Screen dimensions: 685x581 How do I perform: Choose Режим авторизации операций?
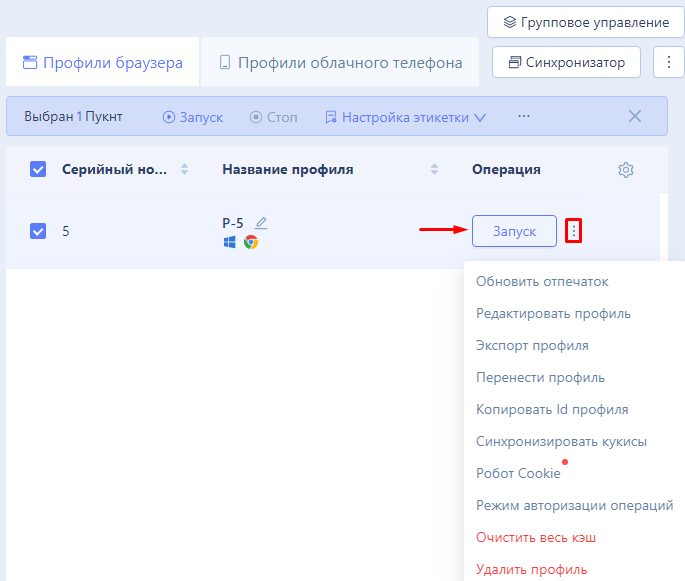pos(574,505)
